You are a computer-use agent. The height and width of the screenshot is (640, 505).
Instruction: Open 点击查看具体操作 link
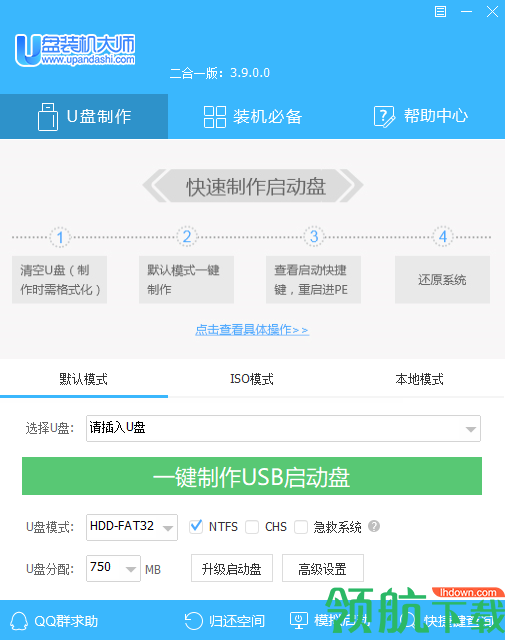pos(252,330)
